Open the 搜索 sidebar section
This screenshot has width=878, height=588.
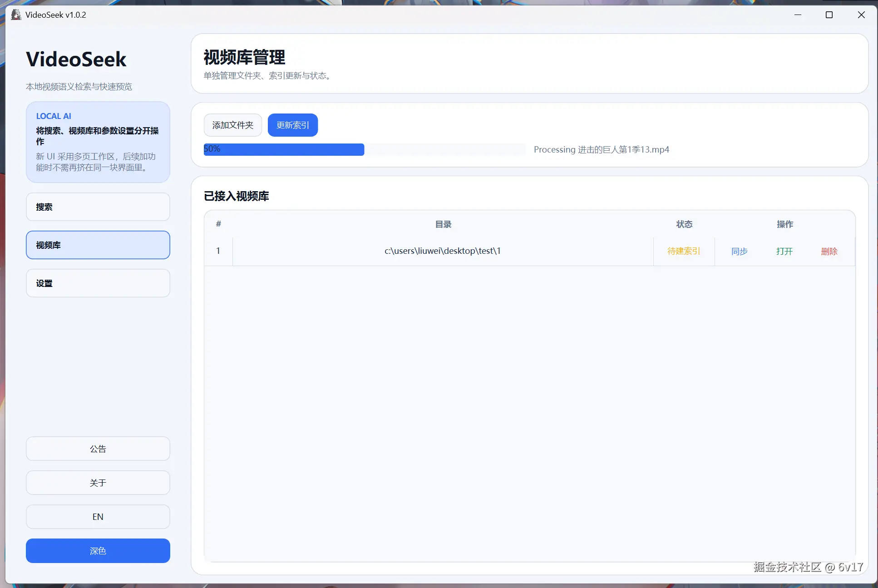[x=98, y=207]
